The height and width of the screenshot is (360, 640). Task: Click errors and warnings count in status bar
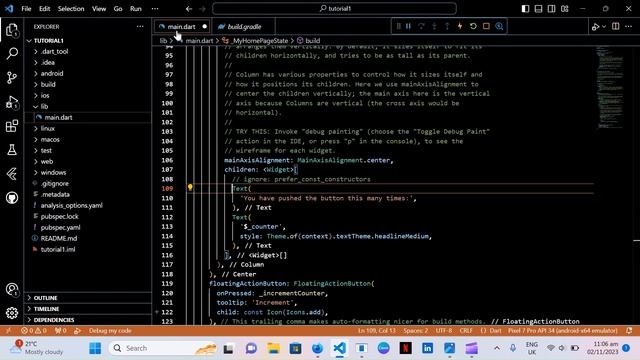[33, 331]
